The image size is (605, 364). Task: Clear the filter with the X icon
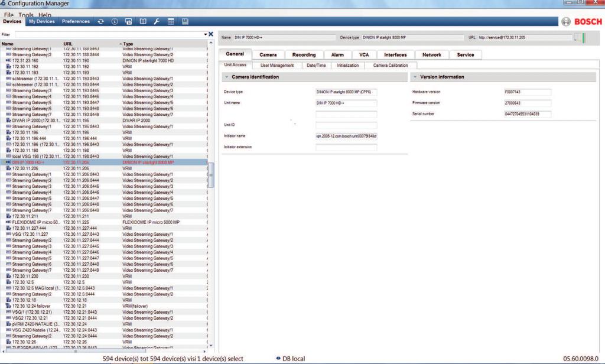211,34
